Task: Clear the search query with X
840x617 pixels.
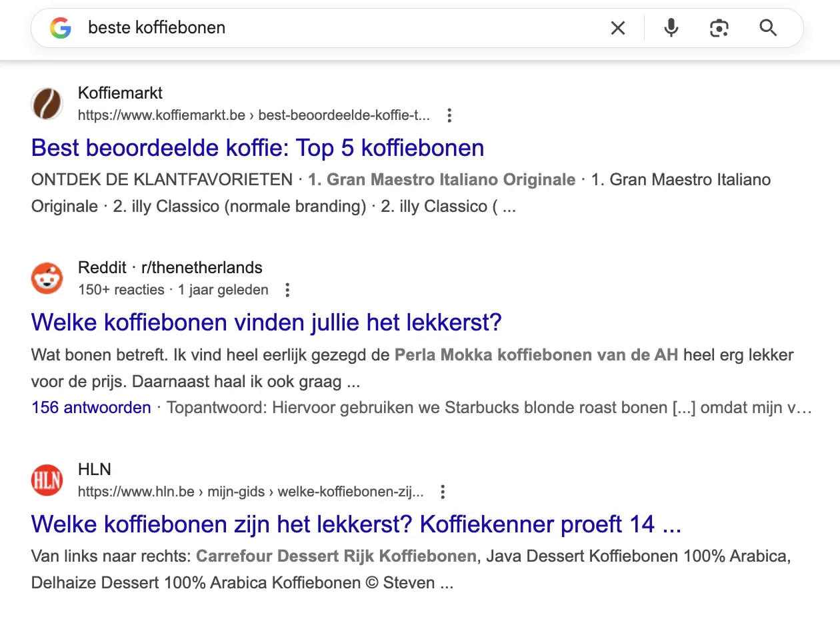Action: [x=618, y=28]
